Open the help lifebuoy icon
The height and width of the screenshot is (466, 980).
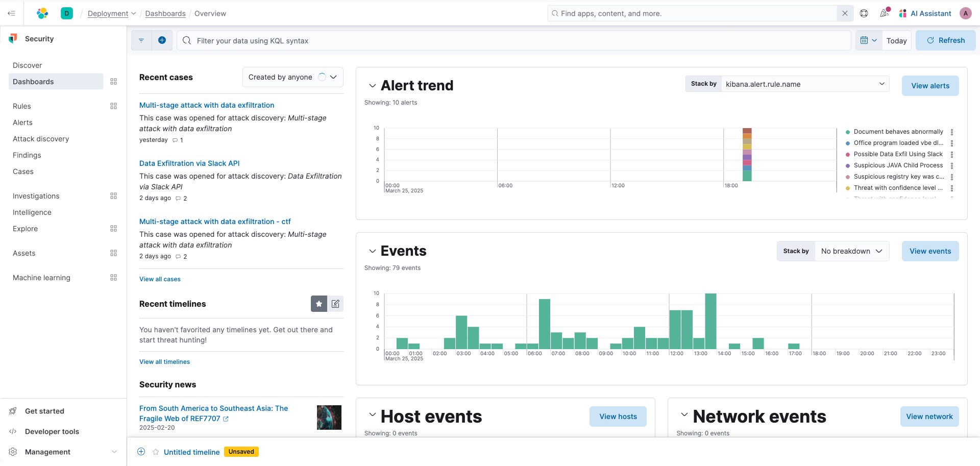point(864,13)
